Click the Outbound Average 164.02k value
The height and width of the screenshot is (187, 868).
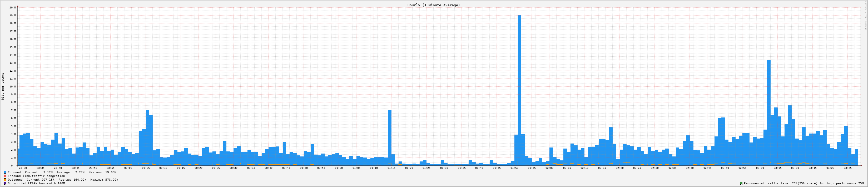click(80, 180)
